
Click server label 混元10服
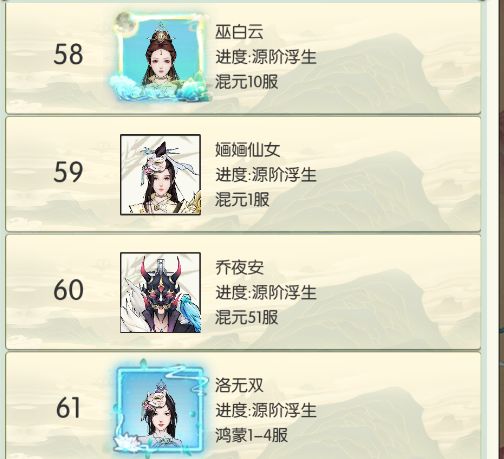246,82
